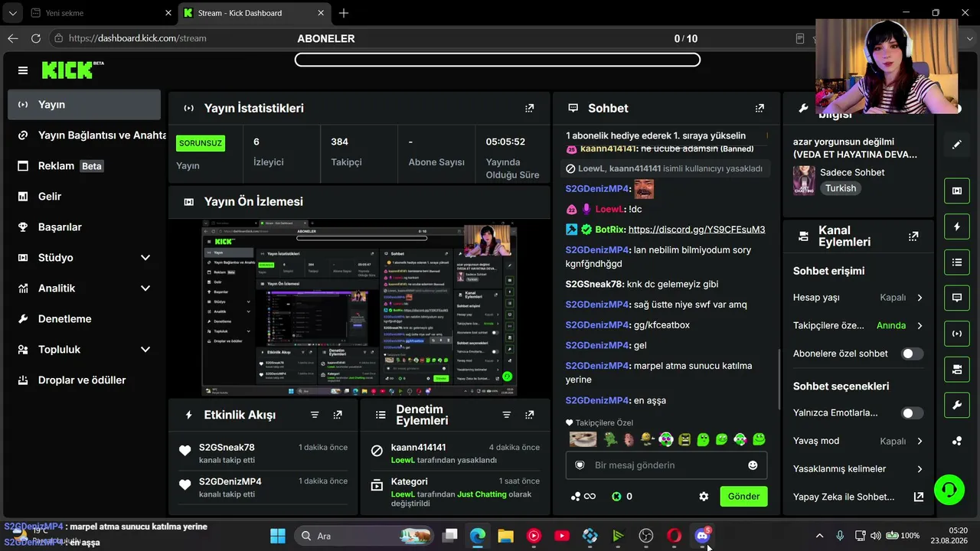The image size is (980, 551).
Task: Show hidden system tray icons
Action: coord(819,536)
